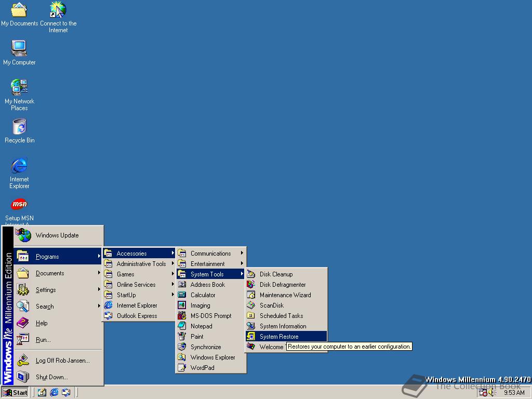Open Settings in the Start menu
The width and height of the screenshot is (532, 399).
(58, 290)
